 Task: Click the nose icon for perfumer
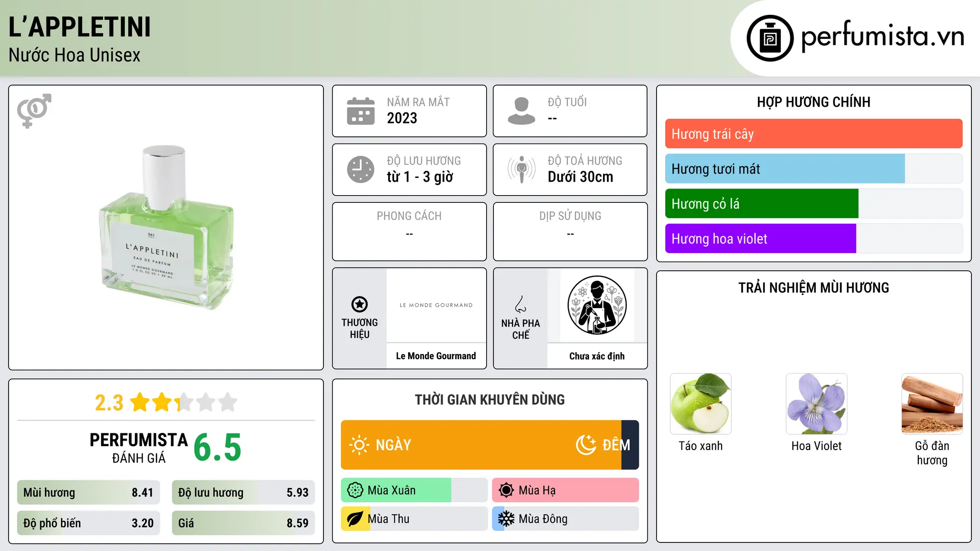pos(521,304)
